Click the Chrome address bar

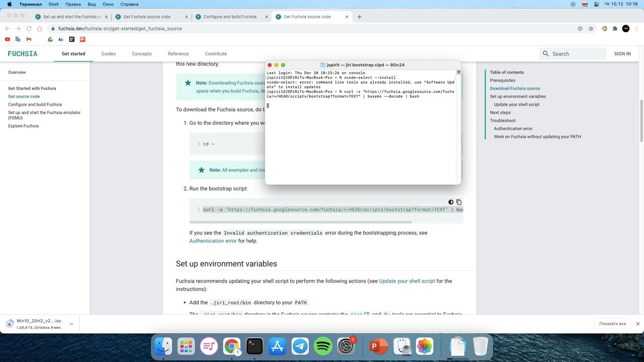coord(312,29)
